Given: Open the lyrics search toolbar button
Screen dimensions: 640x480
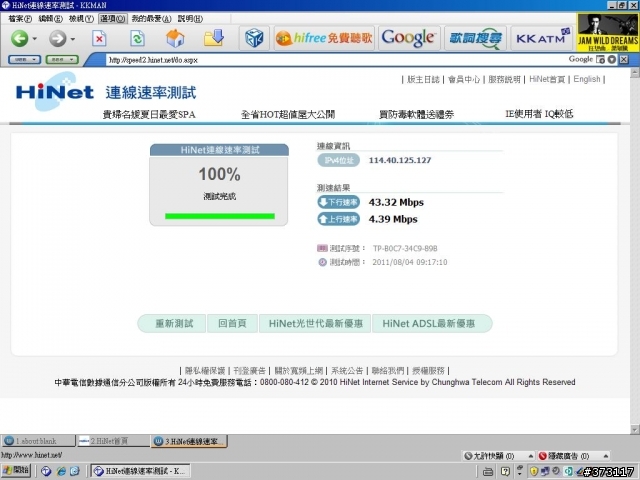Looking at the screenshot, I should click(476, 38).
